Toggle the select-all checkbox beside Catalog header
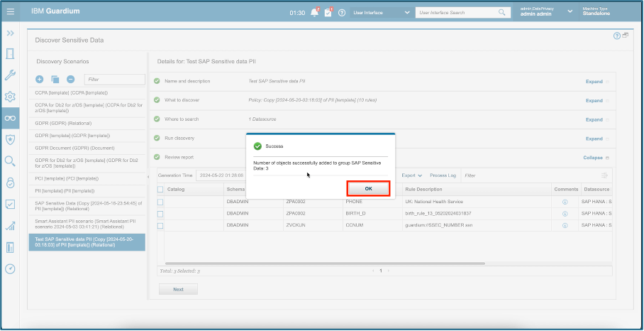 [x=160, y=189]
